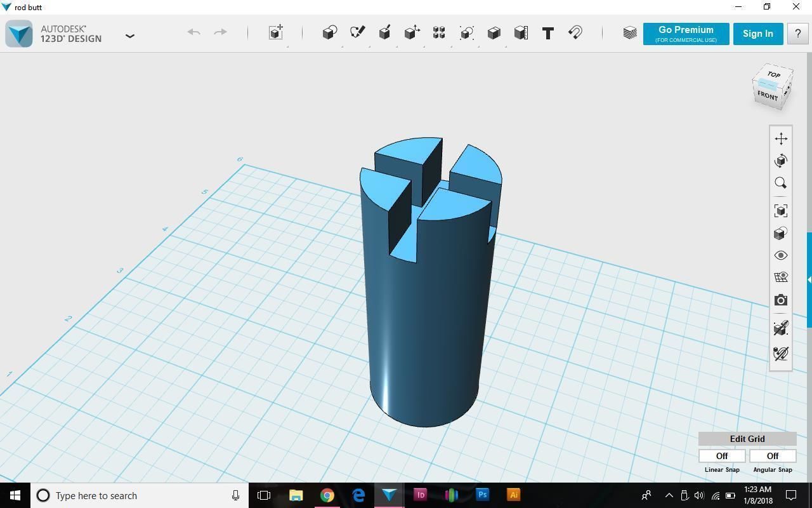Activate the Snap magnet tool

point(575,32)
